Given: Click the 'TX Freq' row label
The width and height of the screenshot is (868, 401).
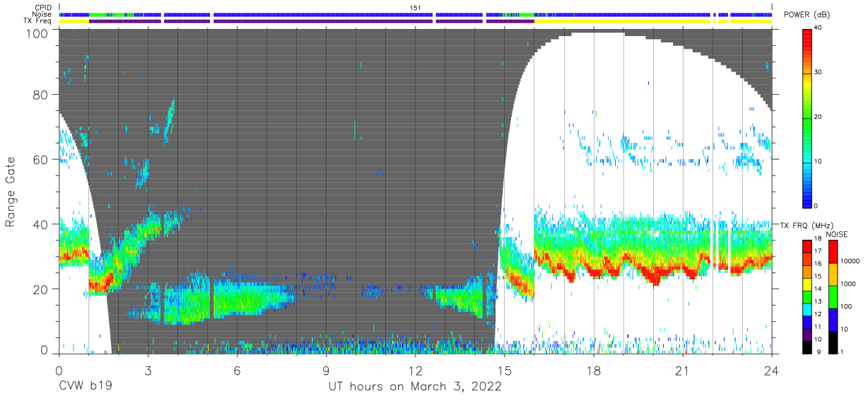Looking at the screenshot, I should (x=39, y=21).
